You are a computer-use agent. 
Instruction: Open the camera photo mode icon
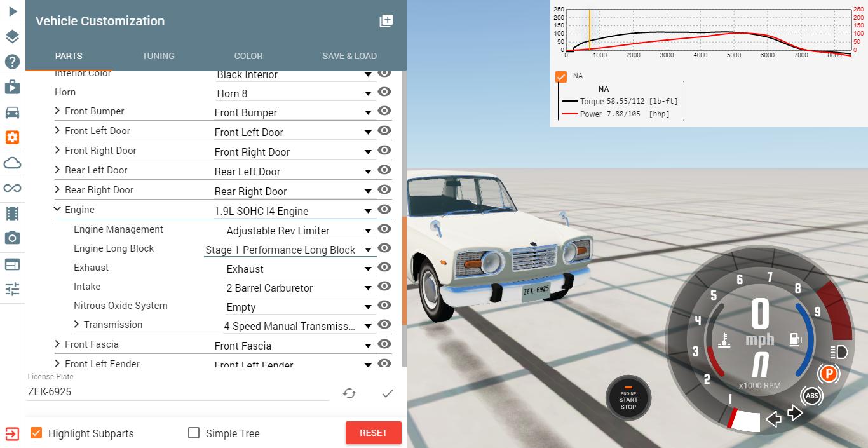point(12,238)
